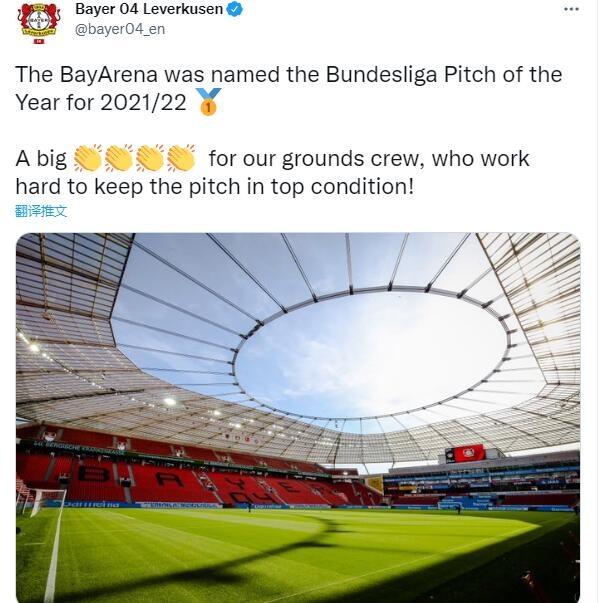
Task: Open the @bayer04_en handle link
Action: (x=120, y=29)
